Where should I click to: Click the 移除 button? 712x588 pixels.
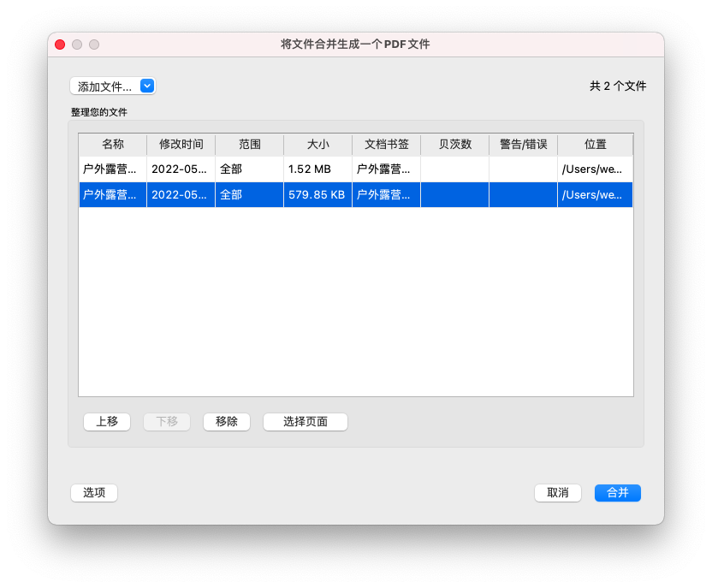tap(227, 421)
